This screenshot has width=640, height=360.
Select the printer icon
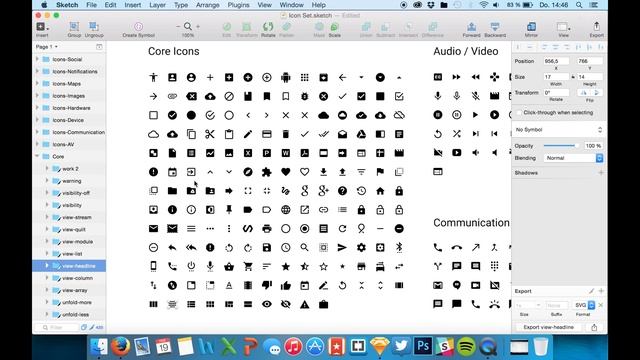click(x=267, y=229)
